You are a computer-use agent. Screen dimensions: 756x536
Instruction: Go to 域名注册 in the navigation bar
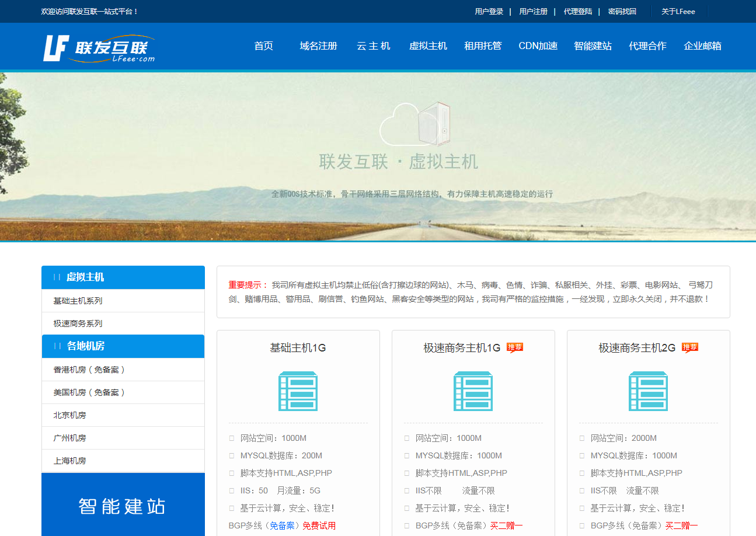tap(318, 46)
